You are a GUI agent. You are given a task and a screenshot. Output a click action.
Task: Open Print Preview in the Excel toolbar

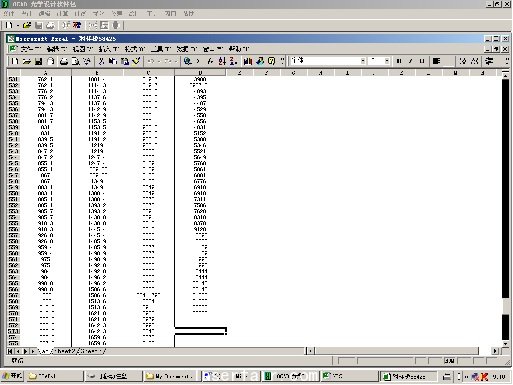point(76,61)
